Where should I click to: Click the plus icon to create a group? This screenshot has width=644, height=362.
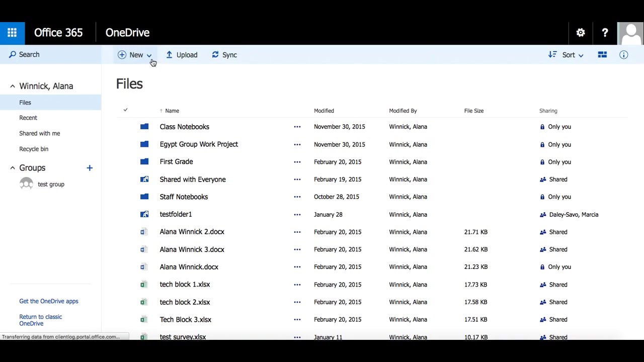tap(90, 168)
